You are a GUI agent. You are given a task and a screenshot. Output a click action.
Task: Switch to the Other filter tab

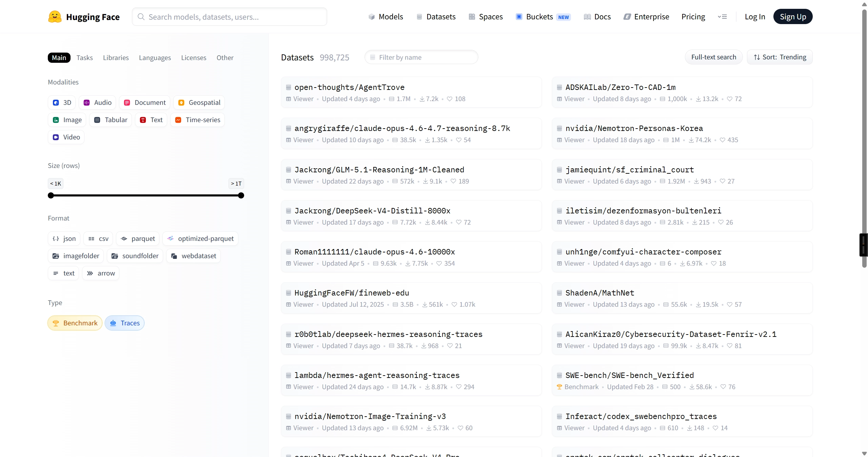coord(225,58)
